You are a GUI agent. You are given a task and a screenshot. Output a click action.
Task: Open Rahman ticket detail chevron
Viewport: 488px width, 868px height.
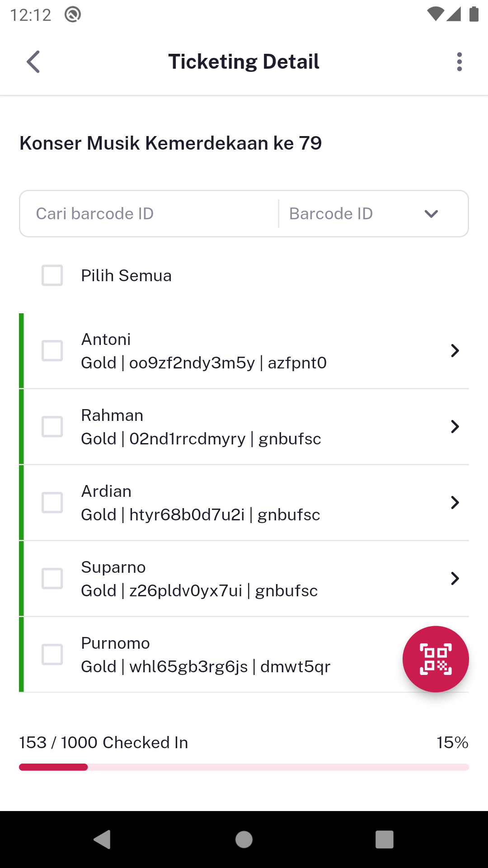coord(455,426)
